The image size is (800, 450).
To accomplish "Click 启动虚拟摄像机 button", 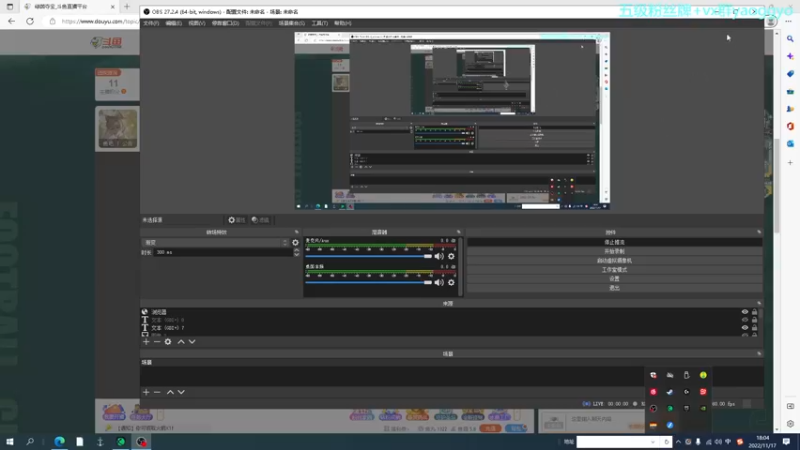I will tap(614, 261).
